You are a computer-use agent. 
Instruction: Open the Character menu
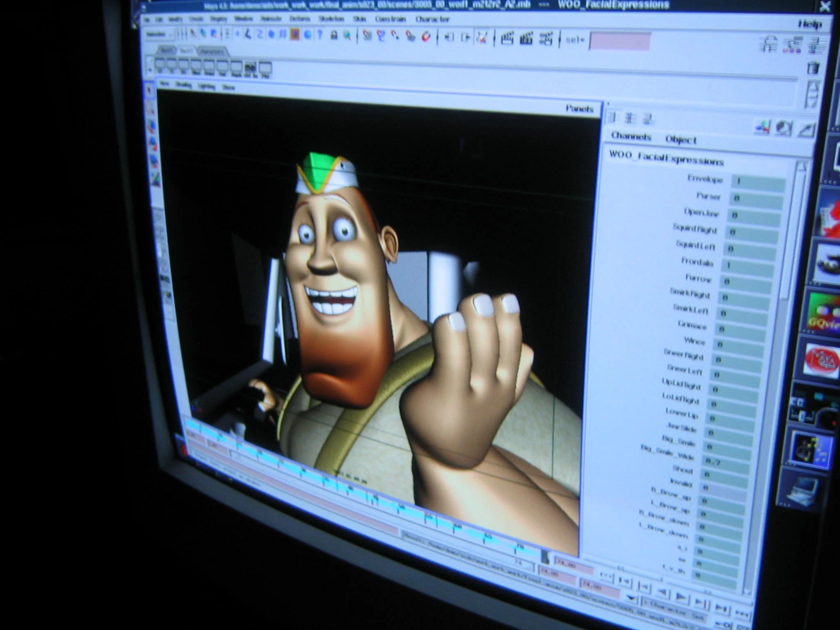click(x=432, y=19)
